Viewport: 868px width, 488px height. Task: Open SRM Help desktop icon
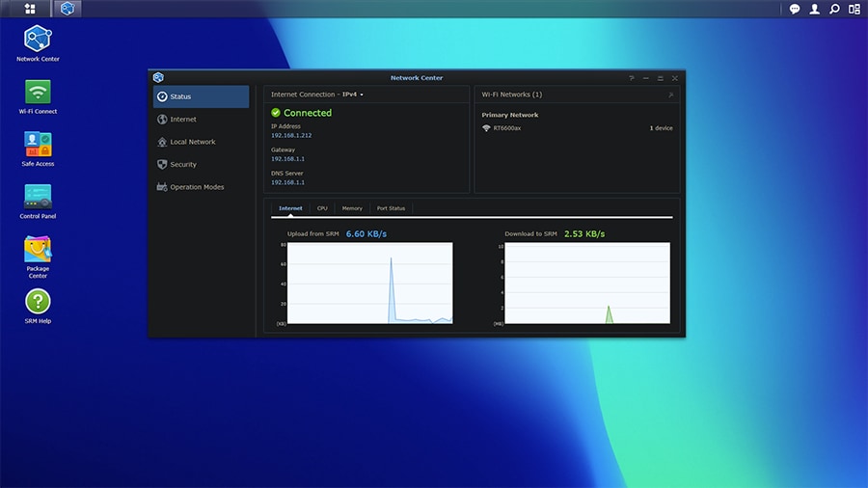tap(38, 302)
